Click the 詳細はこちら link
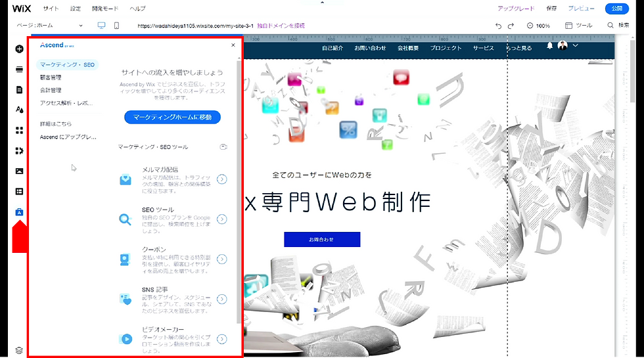The width and height of the screenshot is (644, 358). point(55,123)
